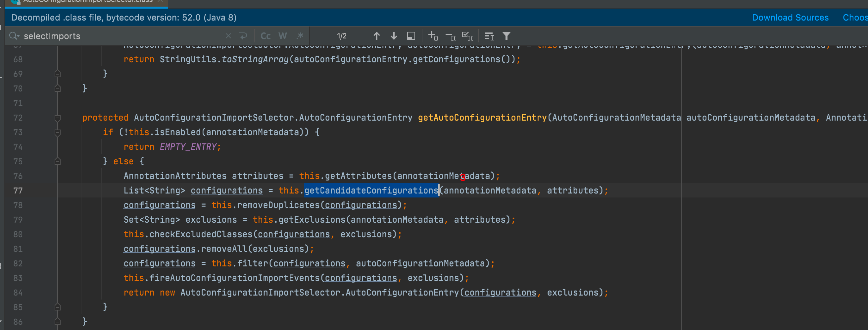
Task: Click getExclusions call on line 79
Action: click(x=312, y=220)
